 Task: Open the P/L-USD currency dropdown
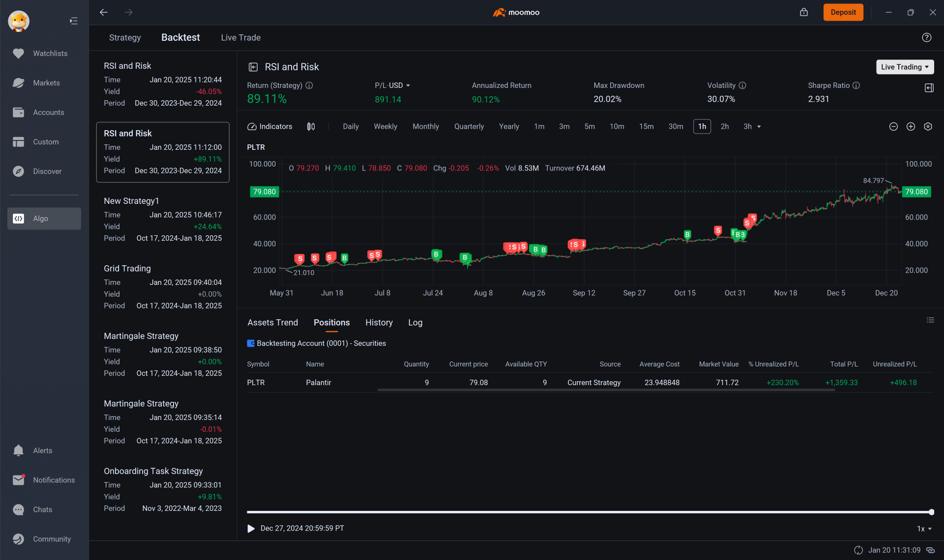(x=392, y=85)
